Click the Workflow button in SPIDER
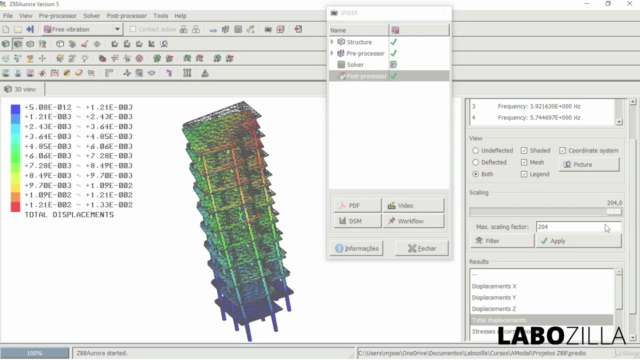This screenshot has width=640, height=360. click(x=413, y=221)
